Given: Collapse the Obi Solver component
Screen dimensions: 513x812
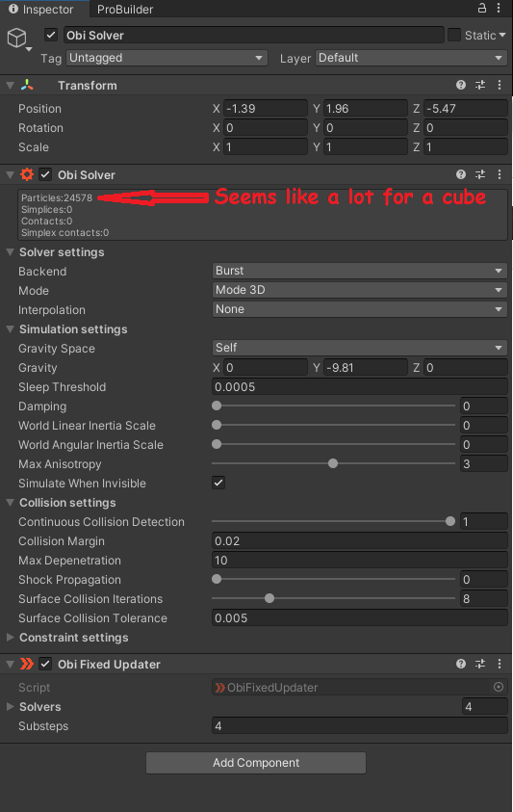Looking at the screenshot, I should coord(10,174).
